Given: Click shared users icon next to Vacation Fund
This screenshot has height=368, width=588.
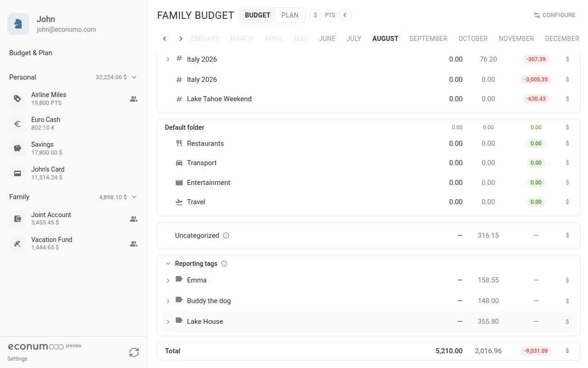Looking at the screenshot, I should click(x=134, y=244).
